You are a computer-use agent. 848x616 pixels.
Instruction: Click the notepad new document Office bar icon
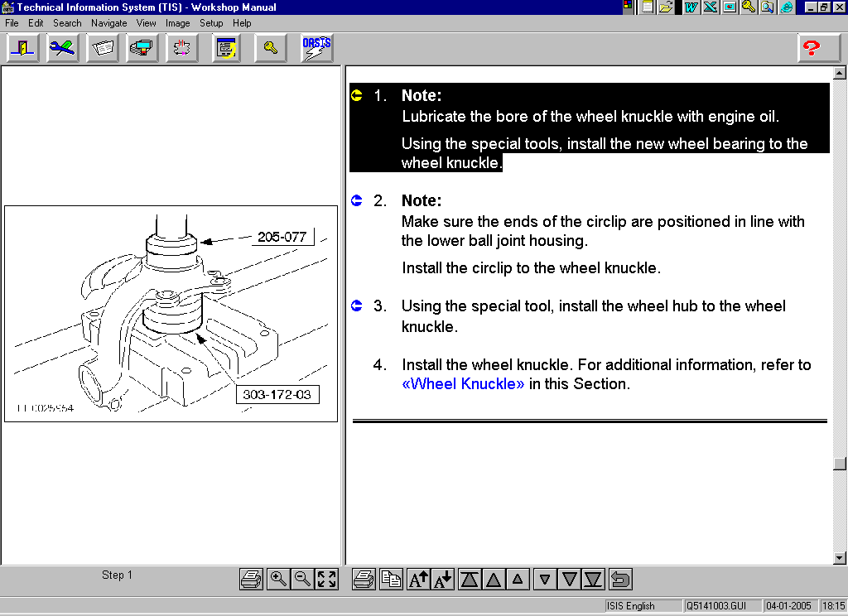pyautogui.click(x=648, y=7)
